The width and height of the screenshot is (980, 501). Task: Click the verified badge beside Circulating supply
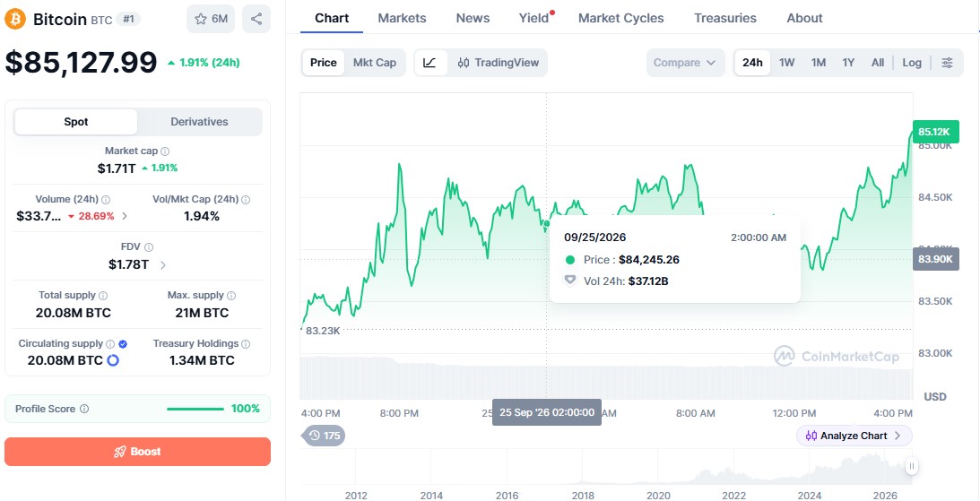click(123, 343)
